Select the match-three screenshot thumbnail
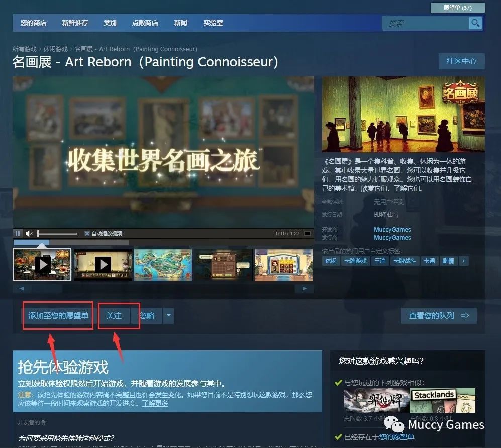 click(x=283, y=265)
